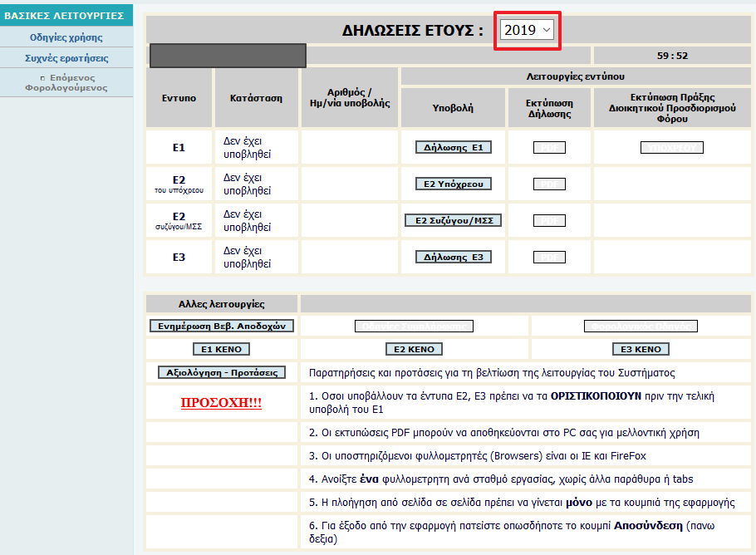Open the year dropdown showing 2019

pos(528,30)
